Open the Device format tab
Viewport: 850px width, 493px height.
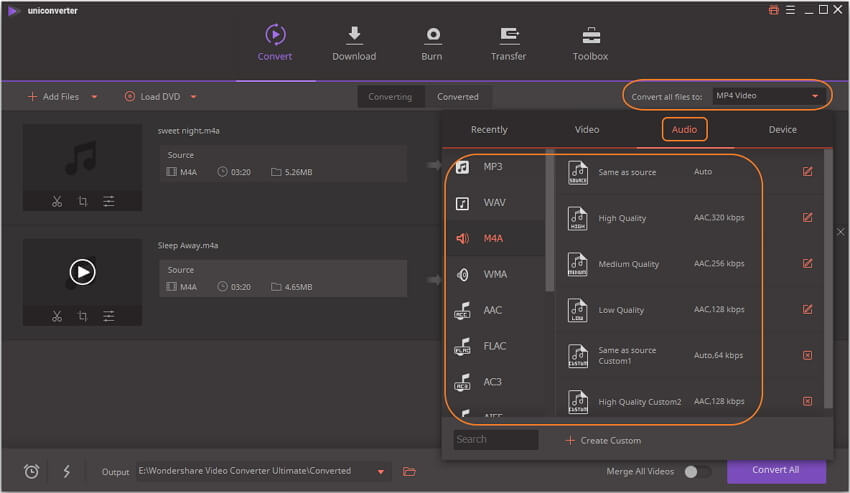pos(782,130)
